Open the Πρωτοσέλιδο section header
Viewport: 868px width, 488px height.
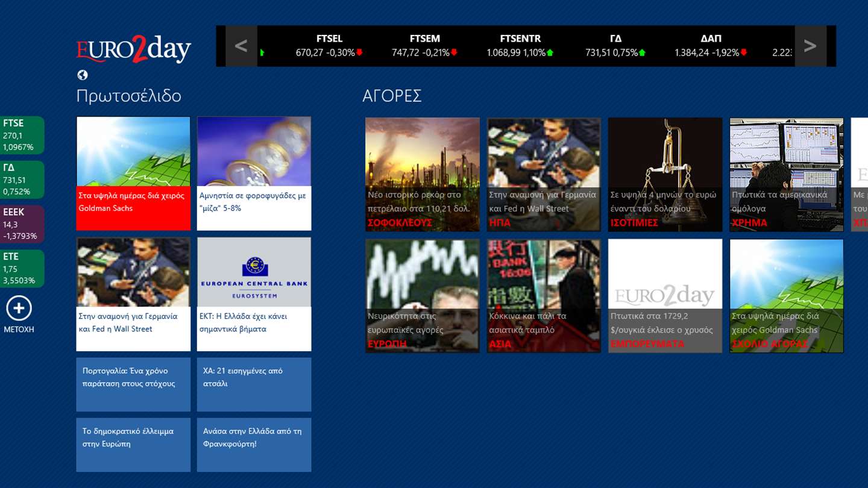[129, 96]
